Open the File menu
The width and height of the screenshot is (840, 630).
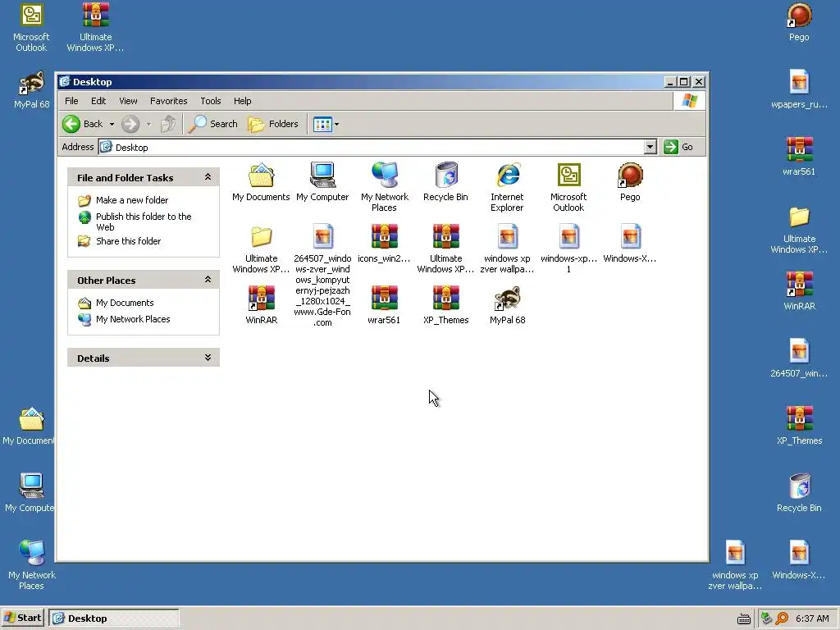click(71, 101)
